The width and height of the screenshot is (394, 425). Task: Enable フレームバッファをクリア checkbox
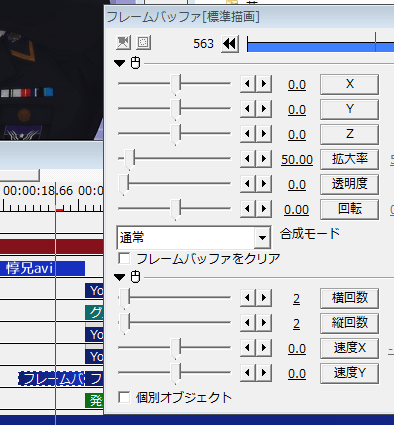pos(124,258)
